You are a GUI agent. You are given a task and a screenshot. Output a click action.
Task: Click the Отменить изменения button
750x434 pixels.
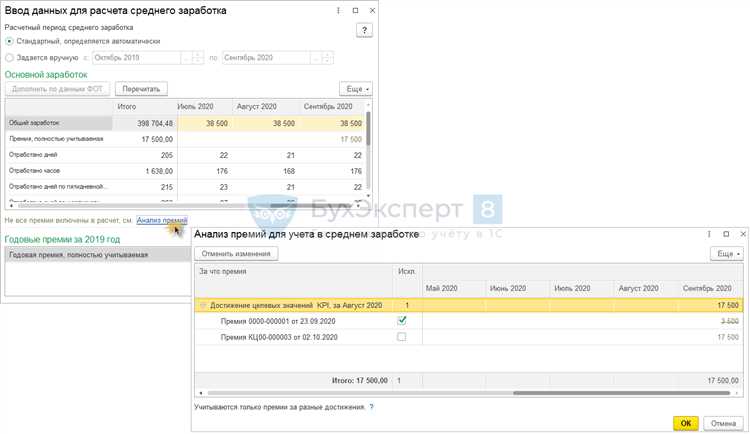click(236, 254)
